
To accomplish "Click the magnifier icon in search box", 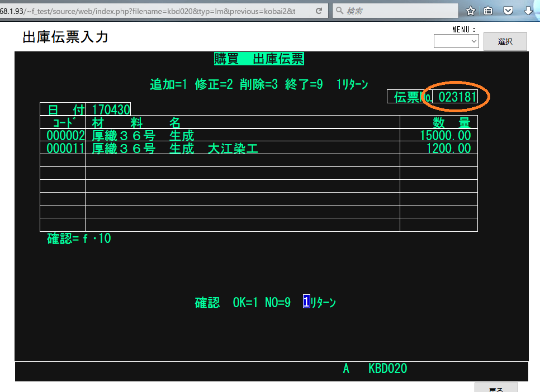I will click(340, 11).
